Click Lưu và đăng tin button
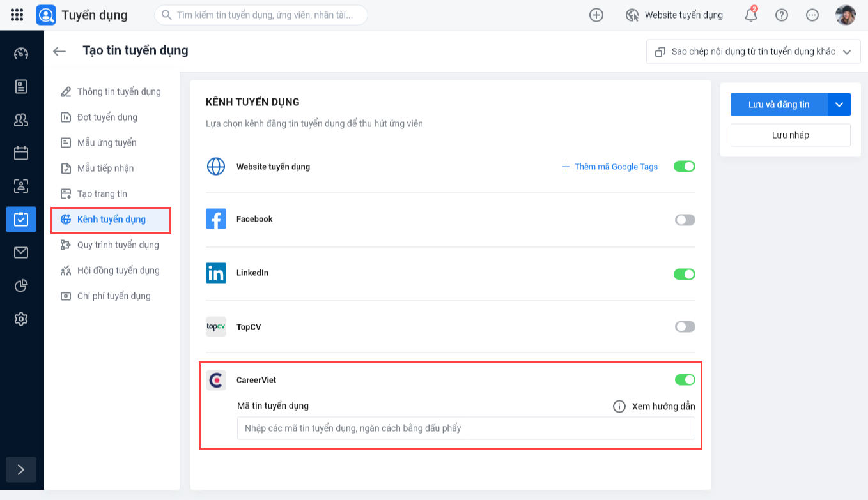The width and height of the screenshot is (868, 500). (x=779, y=105)
